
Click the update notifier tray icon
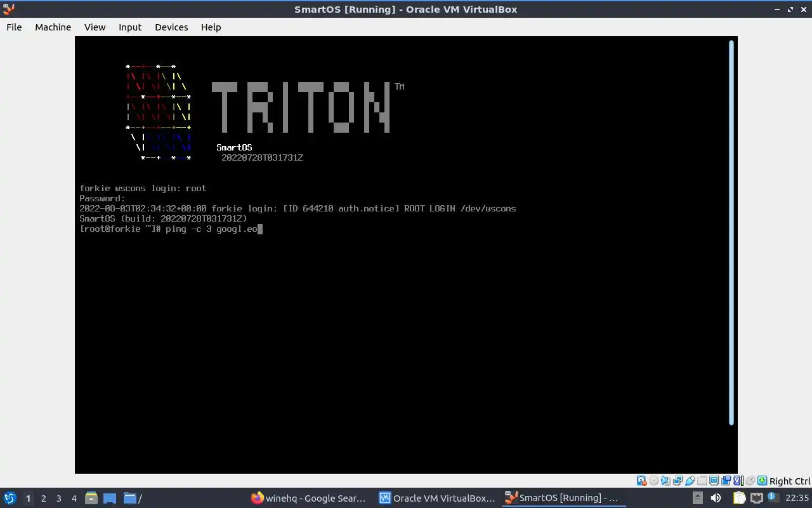click(773, 498)
